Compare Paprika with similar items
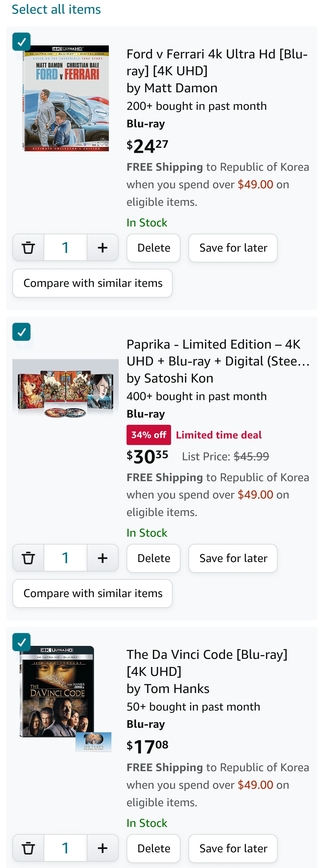Screen dimensions: 323x868 tap(93, 593)
